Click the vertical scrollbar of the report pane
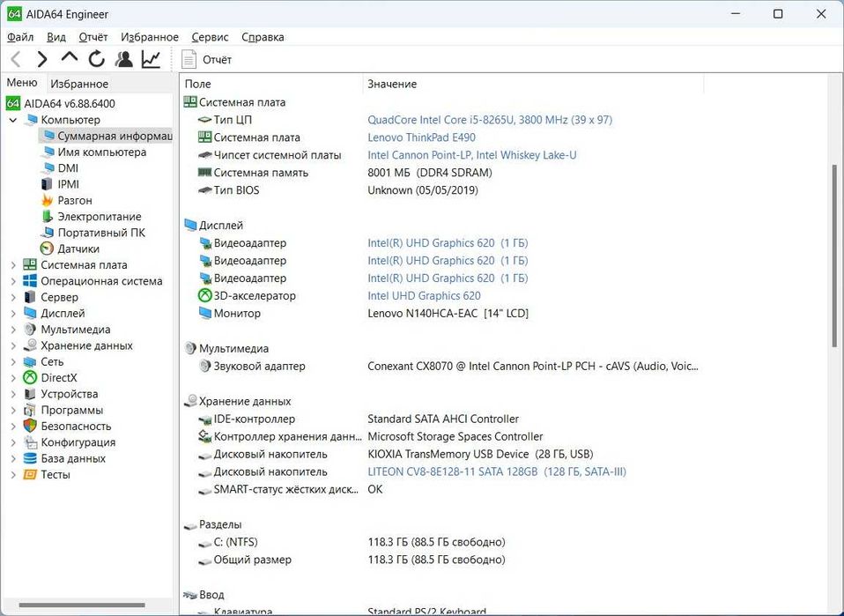 click(834, 256)
